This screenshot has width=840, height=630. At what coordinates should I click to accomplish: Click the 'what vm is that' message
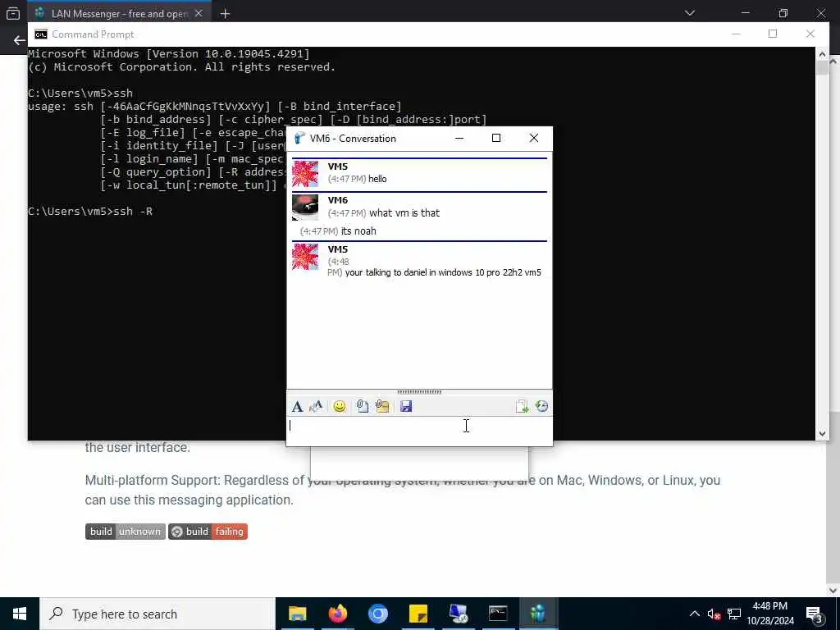(x=404, y=213)
